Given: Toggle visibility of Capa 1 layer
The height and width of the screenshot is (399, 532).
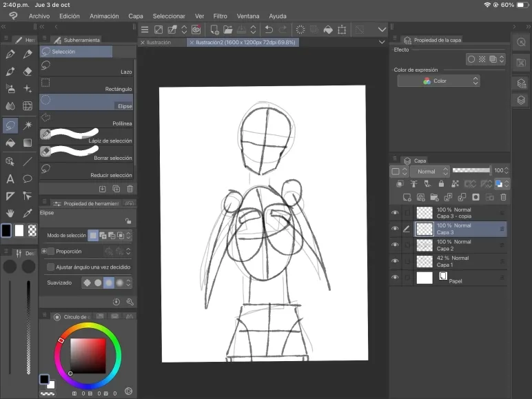Looking at the screenshot, I should (x=395, y=261).
